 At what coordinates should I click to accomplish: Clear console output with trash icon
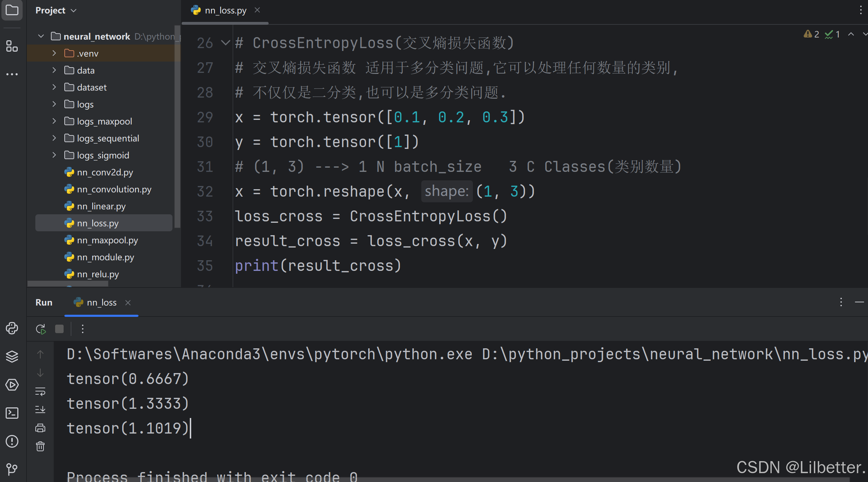click(40, 447)
